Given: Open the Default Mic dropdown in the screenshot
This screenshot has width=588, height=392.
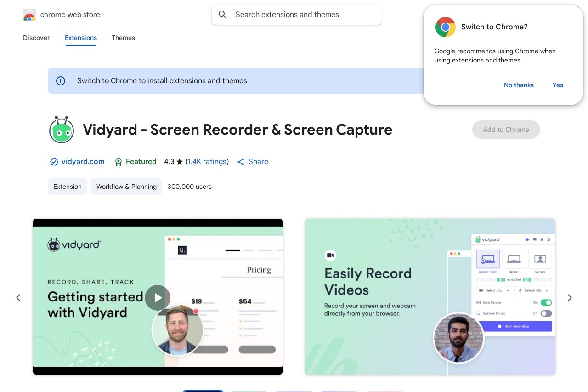Looking at the screenshot, I should pos(533,290).
